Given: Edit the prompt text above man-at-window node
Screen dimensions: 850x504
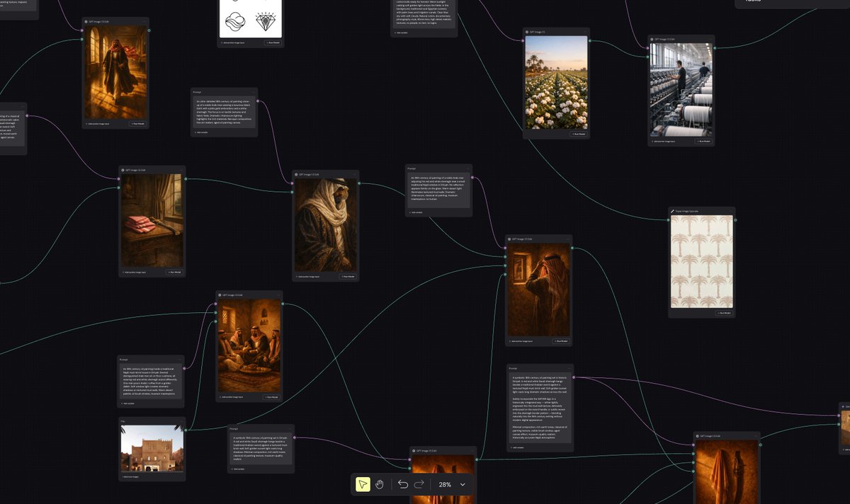Looking at the screenshot, I should (438, 190).
